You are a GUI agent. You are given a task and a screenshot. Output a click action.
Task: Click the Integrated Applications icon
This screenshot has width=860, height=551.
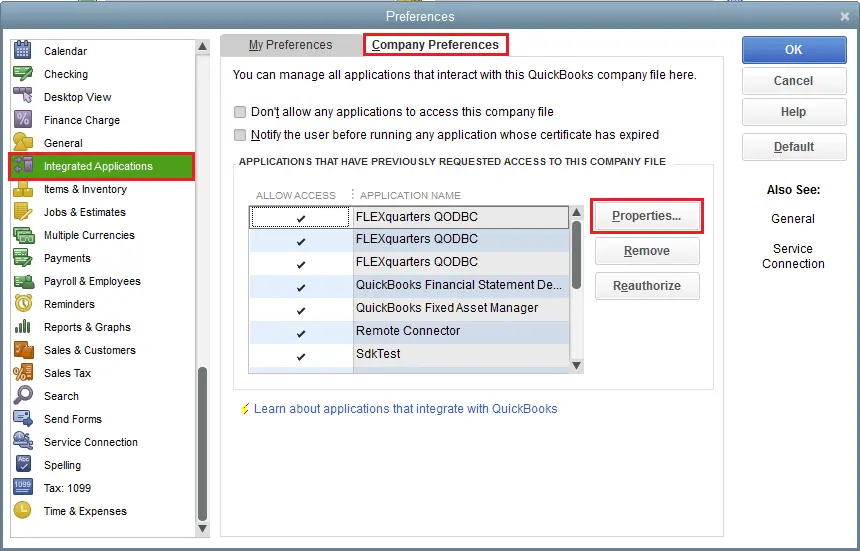(24, 166)
